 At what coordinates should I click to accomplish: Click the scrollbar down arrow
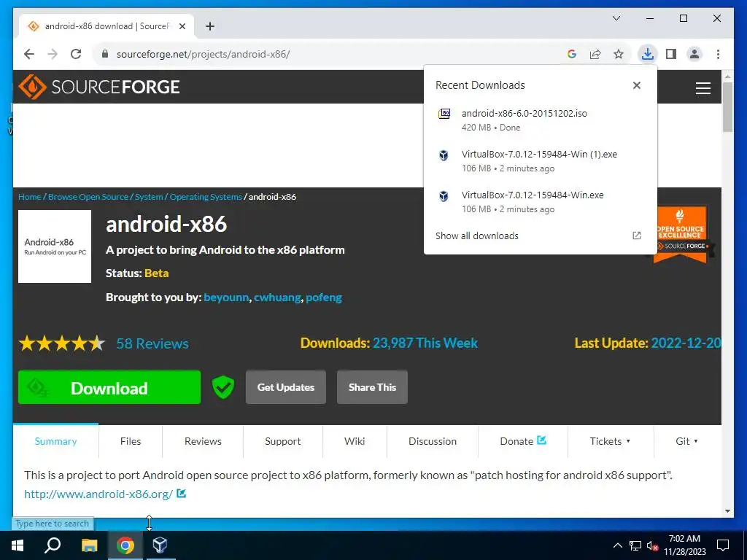click(x=727, y=511)
